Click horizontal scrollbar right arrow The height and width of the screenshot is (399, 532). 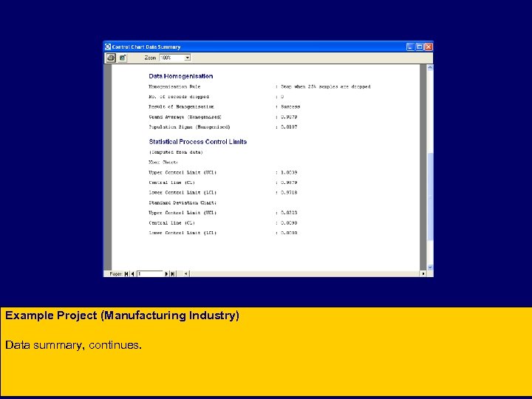point(423,274)
